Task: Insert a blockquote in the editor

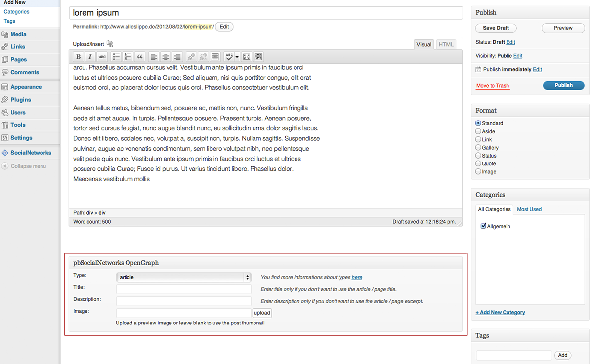Action: [x=140, y=57]
